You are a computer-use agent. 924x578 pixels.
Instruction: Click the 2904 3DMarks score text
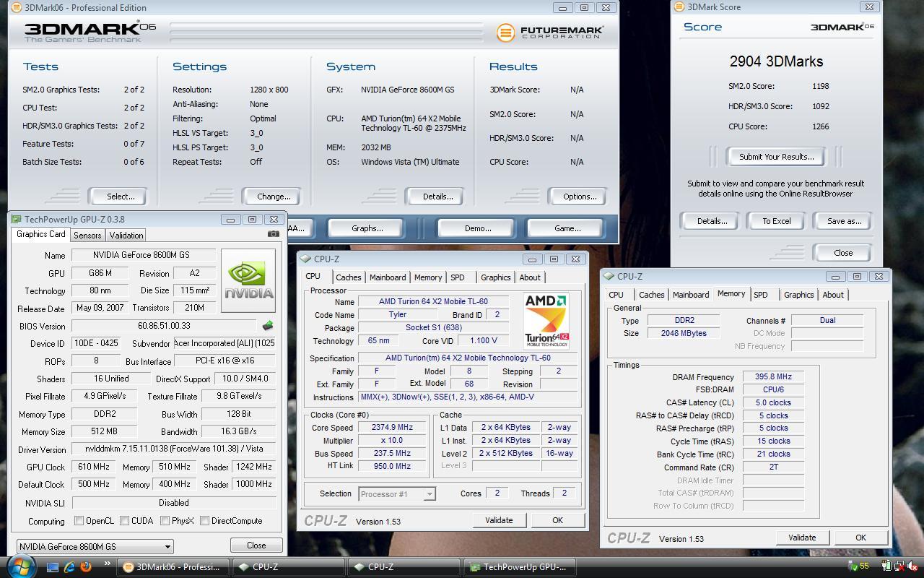(776, 61)
